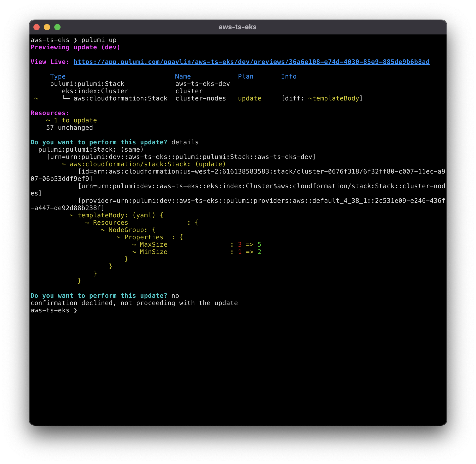
Task: Click the Type column header
Action: (x=58, y=76)
